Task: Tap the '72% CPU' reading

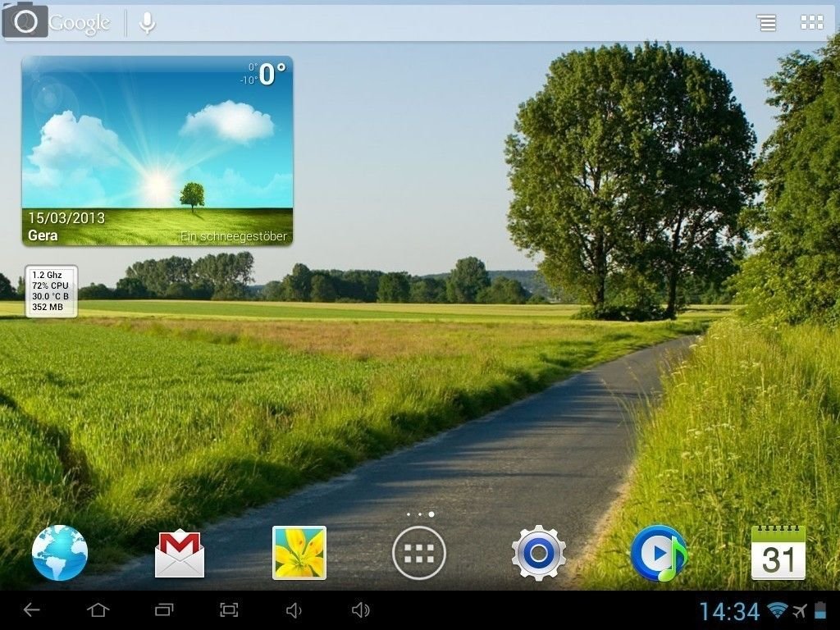Action: click(50, 285)
